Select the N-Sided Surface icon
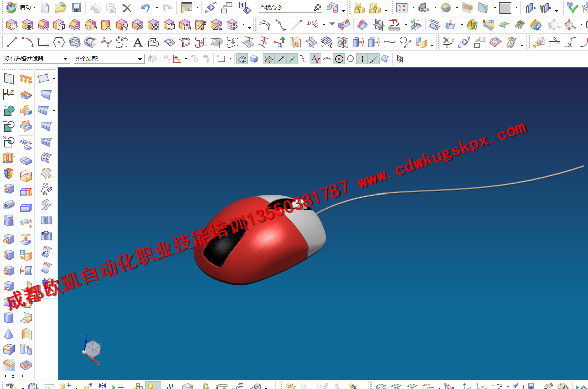Viewport: 588px width, 389px height. 46,158
